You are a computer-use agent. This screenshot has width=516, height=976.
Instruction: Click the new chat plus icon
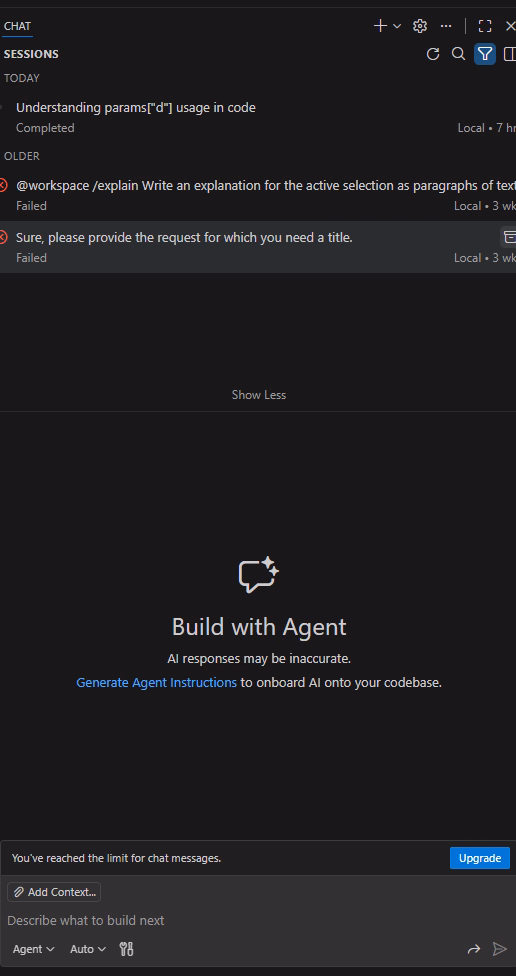coord(380,26)
